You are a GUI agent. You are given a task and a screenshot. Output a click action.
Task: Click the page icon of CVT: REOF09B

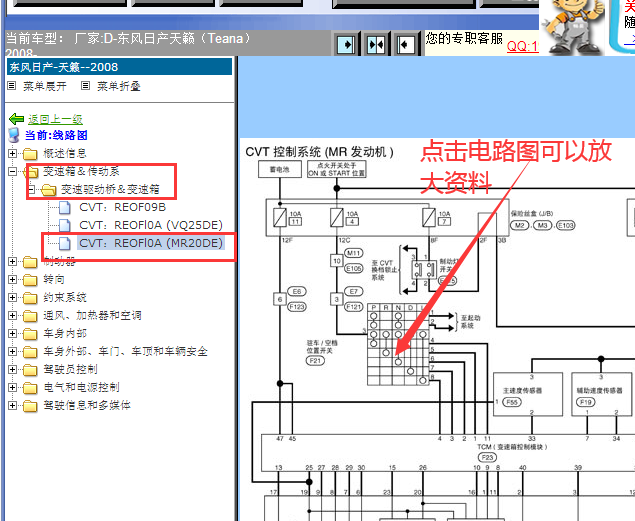pos(65,207)
